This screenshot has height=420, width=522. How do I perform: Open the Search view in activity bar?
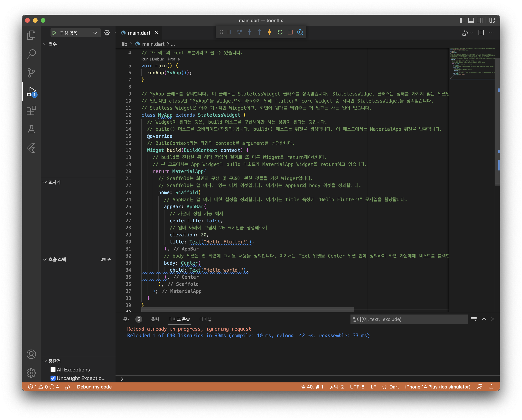click(x=31, y=54)
